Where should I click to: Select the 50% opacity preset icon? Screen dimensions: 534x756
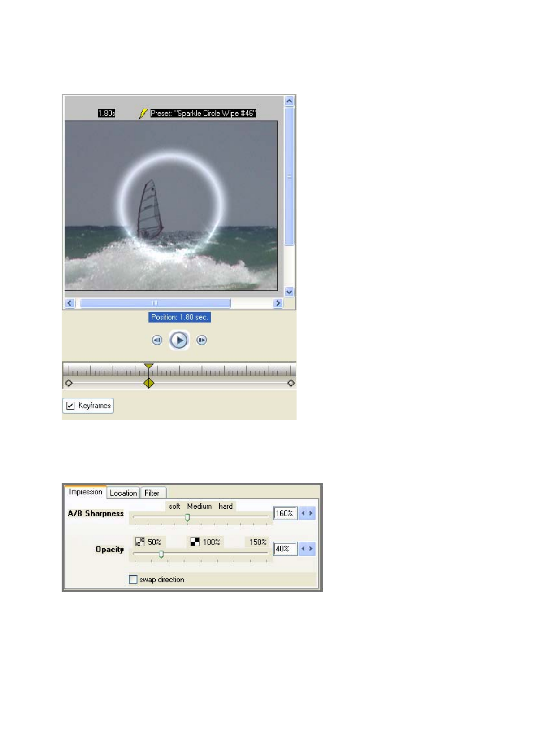[140, 542]
